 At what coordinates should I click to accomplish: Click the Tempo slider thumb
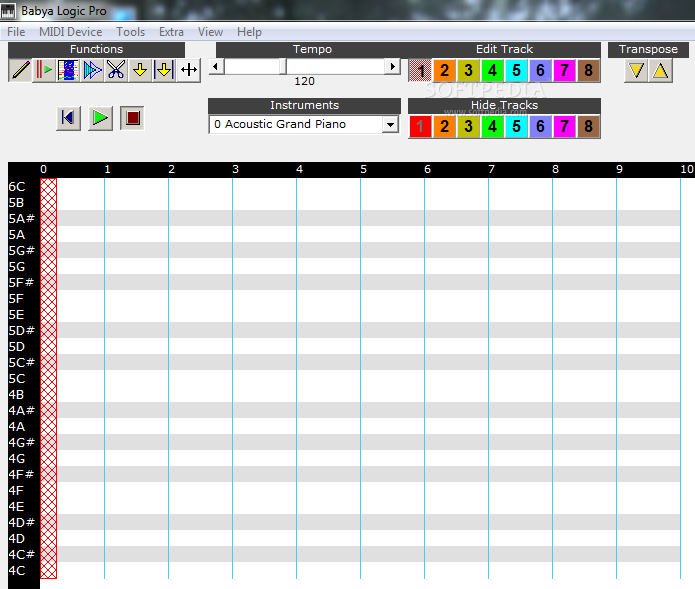283,67
